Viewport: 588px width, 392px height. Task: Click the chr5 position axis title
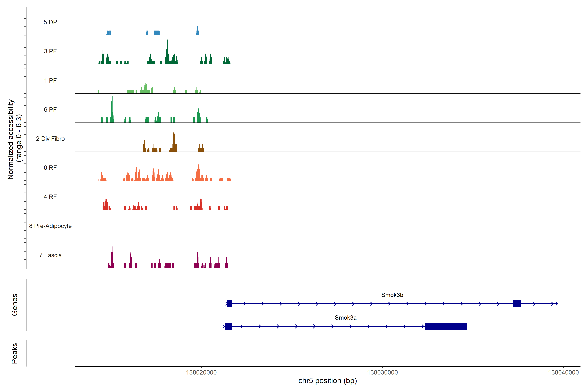click(327, 381)
